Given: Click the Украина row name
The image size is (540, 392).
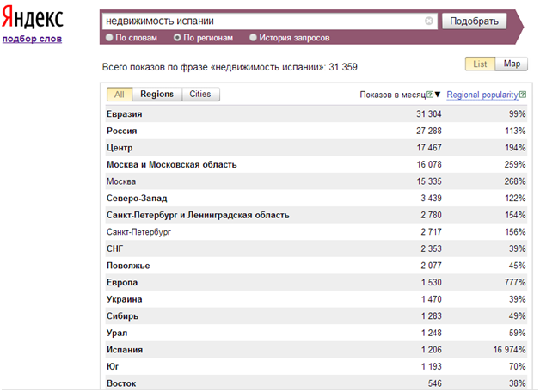Looking at the screenshot, I should (125, 299).
